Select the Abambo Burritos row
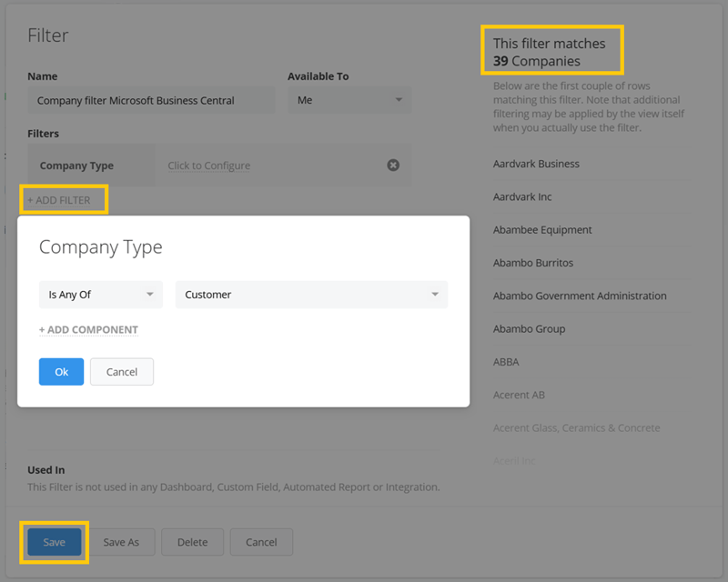Screen dimensions: 728x582 592,263
